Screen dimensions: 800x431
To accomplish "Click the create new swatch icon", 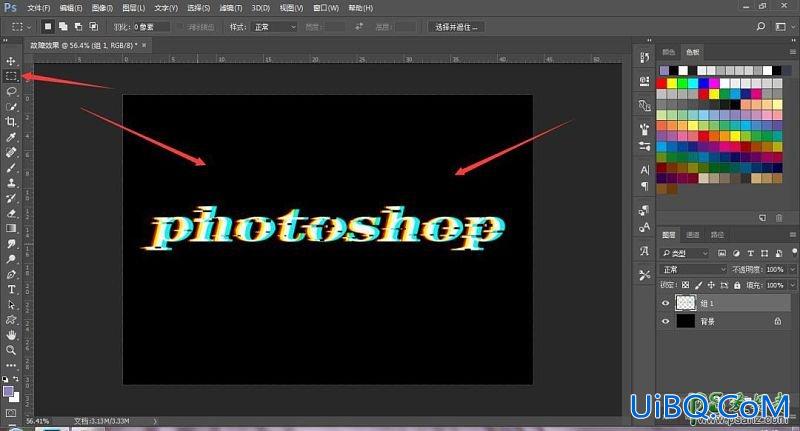I will (x=762, y=218).
